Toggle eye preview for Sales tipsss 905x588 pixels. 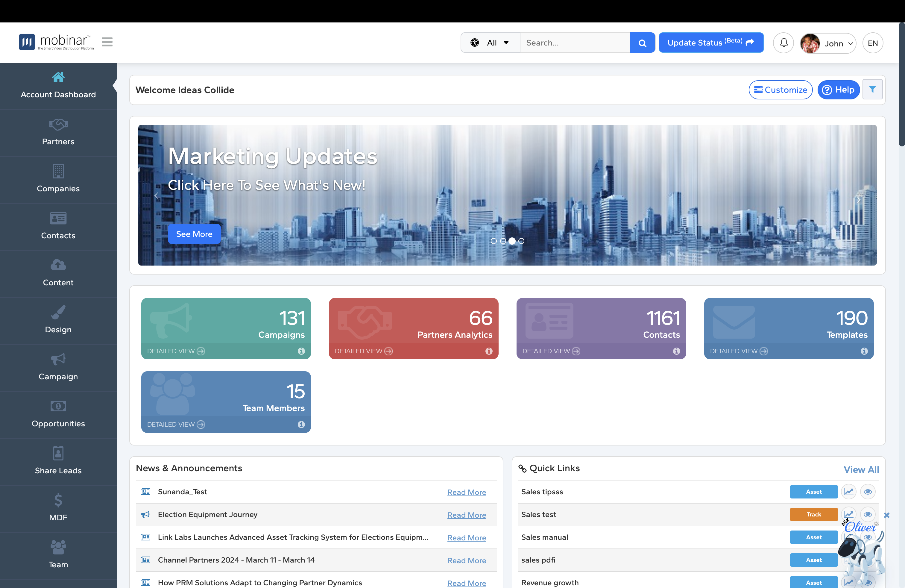coord(868,491)
